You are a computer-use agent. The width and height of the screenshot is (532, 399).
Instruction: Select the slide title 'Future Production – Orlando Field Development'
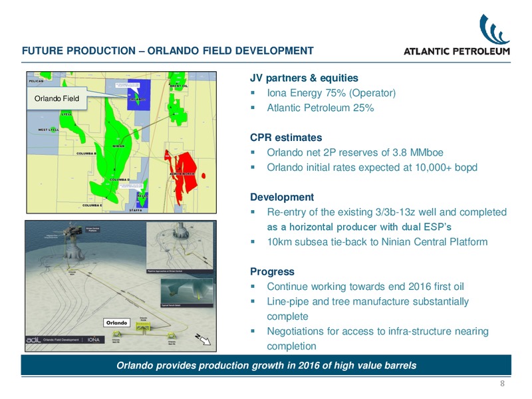click(168, 51)
